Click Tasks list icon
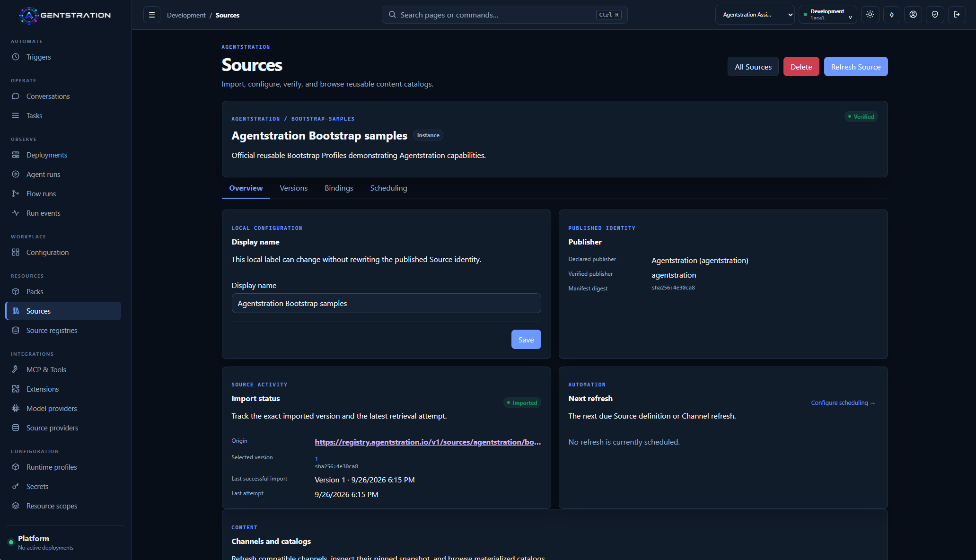 coord(16,115)
